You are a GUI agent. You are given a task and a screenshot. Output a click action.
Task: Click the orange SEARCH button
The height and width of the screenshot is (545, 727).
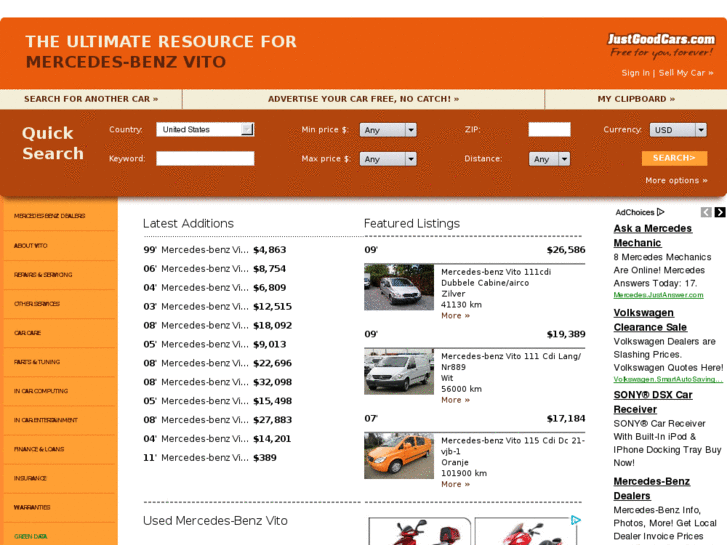click(x=675, y=158)
